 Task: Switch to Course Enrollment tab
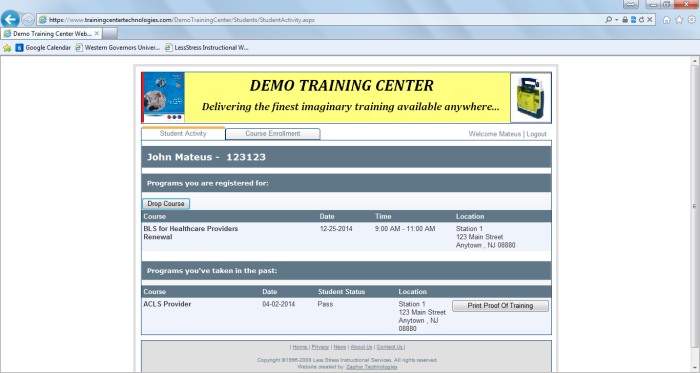[x=273, y=133]
